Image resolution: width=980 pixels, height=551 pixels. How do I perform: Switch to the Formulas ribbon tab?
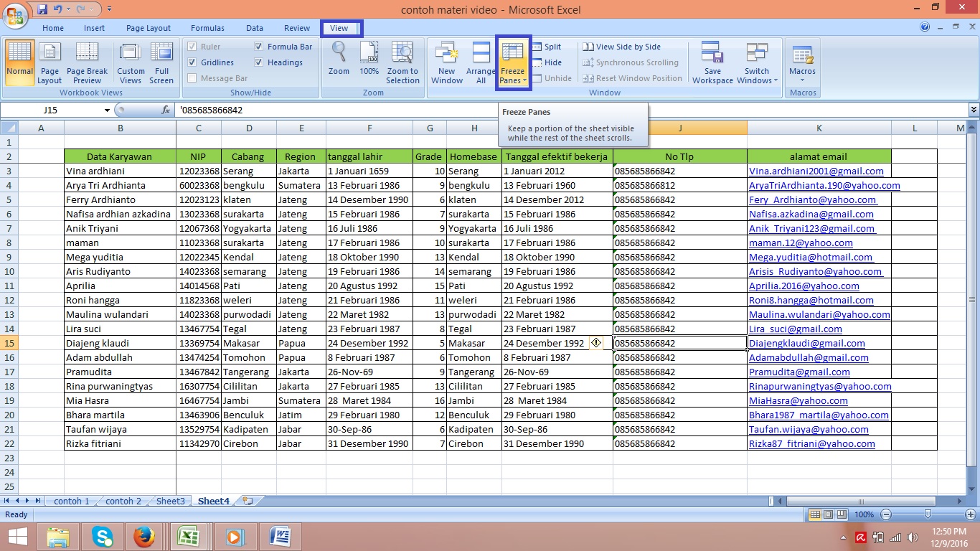click(x=207, y=28)
